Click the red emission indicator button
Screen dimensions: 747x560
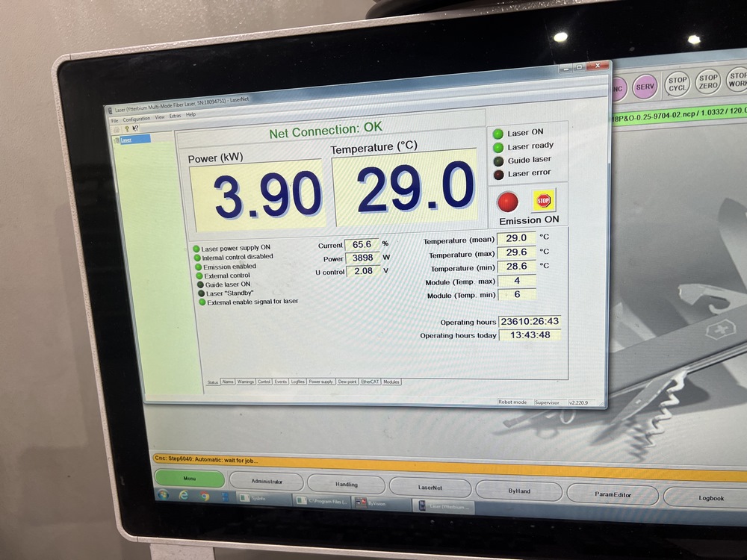[507, 202]
